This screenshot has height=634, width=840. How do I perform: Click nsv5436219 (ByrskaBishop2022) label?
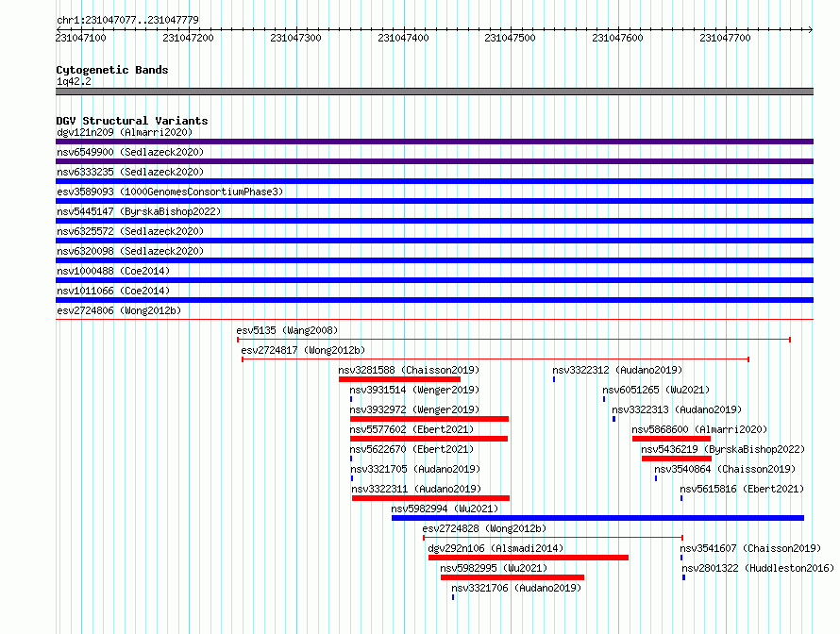(723, 449)
